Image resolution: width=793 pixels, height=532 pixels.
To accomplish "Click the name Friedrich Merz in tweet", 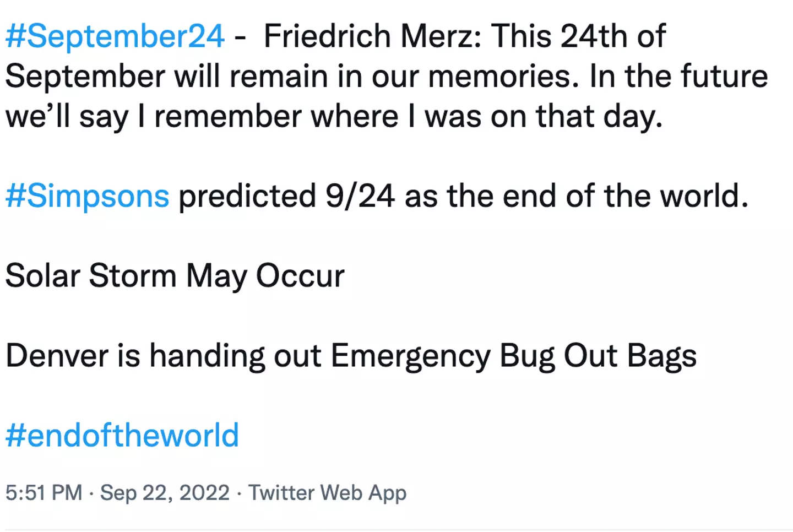I will [x=372, y=36].
